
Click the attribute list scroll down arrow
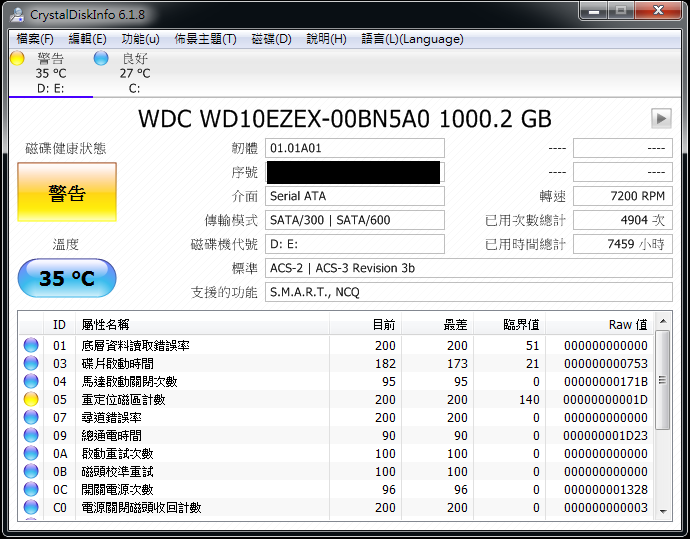663,511
